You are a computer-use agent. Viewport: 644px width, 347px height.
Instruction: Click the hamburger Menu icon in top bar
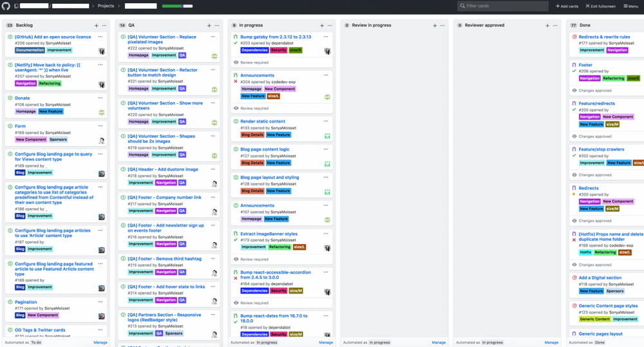[x=630, y=6]
